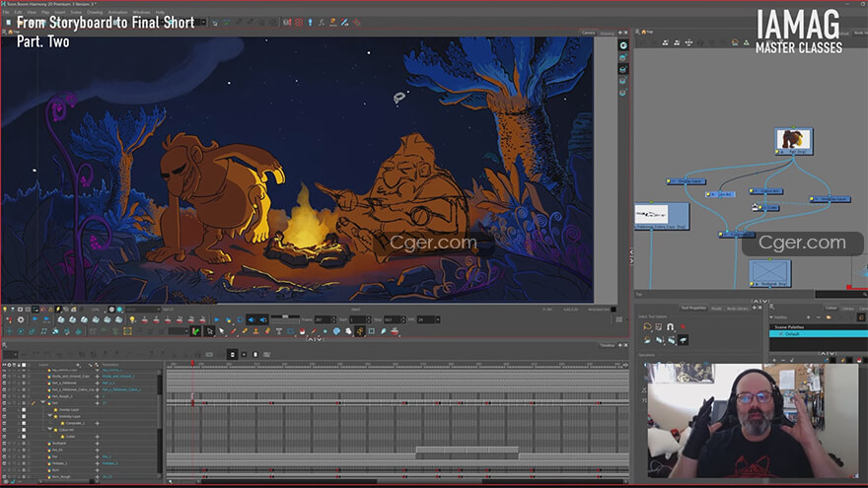
Task: Open the layer selector dropdown below Camera view
Action: coord(143,310)
